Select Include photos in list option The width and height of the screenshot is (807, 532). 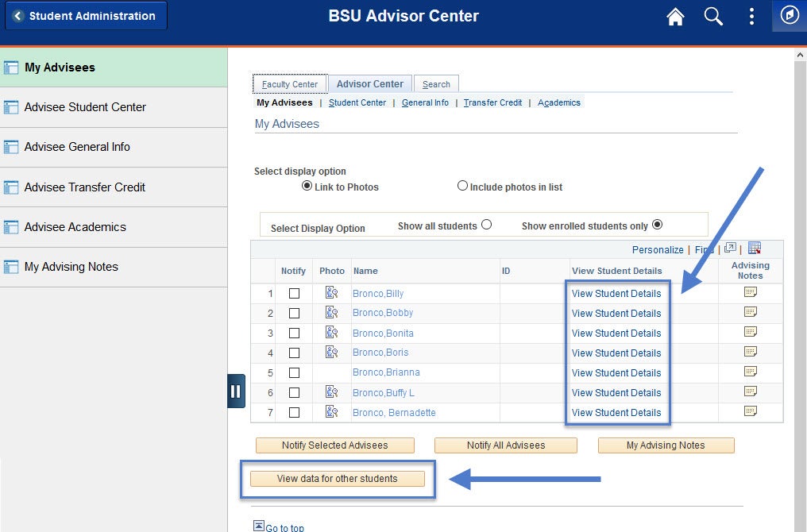(x=462, y=186)
